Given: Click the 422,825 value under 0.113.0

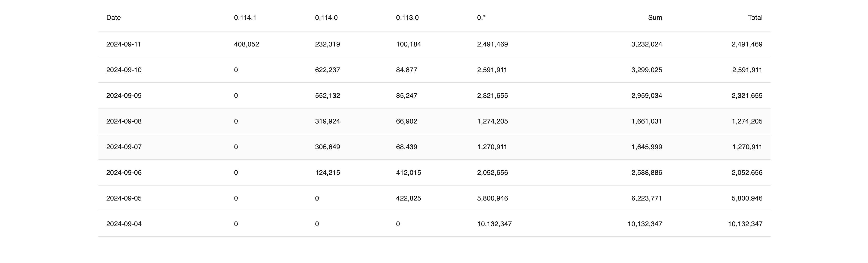Looking at the screenshot, I should coord(408,198).
